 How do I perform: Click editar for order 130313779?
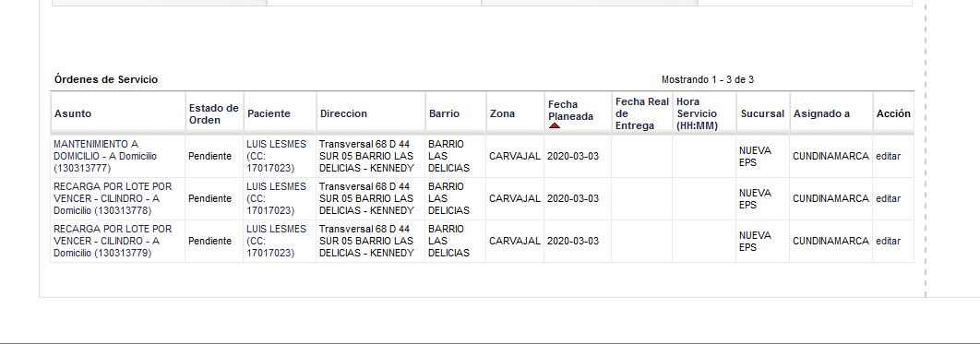[x=888, y=241]
